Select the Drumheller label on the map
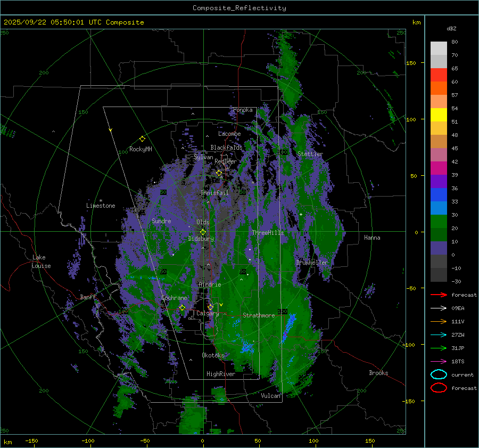 (312, 263)
